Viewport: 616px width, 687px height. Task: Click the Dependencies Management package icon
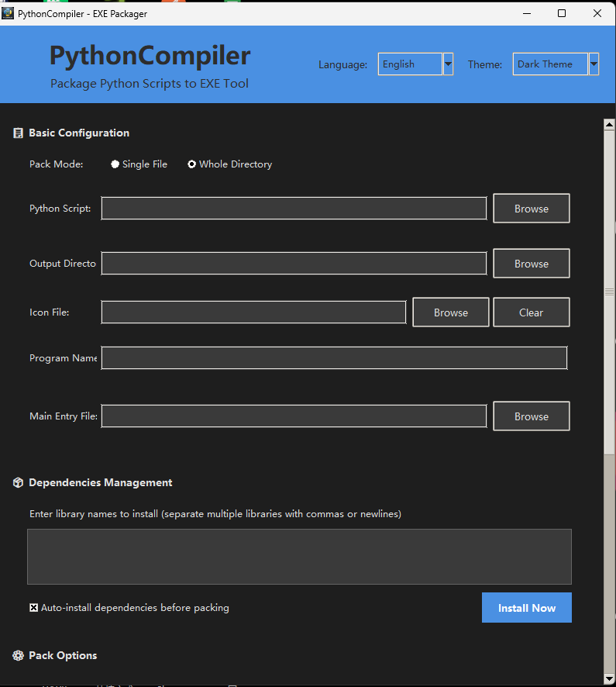pyautogui.click(x=19, y=483)
